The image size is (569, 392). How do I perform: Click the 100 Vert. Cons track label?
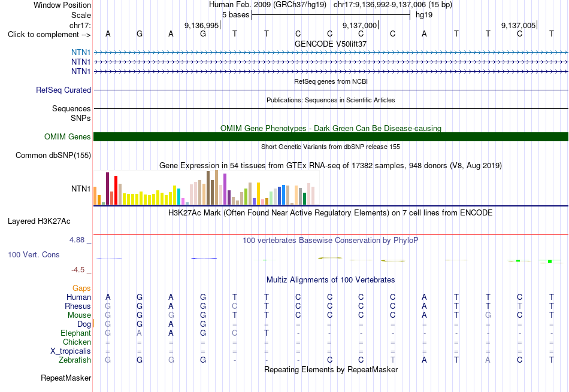click(x=34, y=254)
